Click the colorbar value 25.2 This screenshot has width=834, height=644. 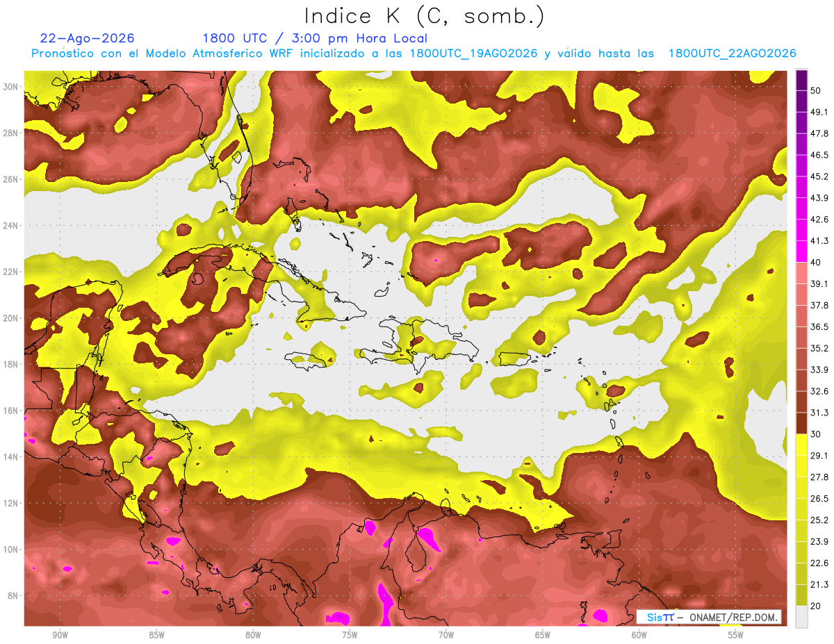coord(819,520)
